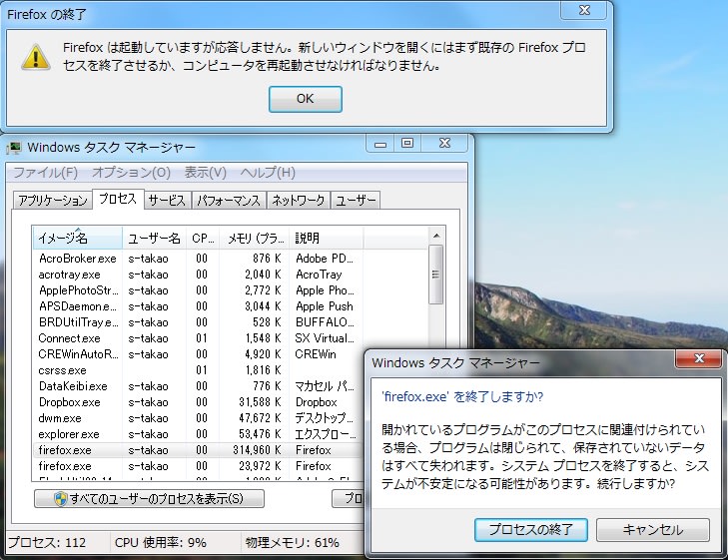Image resolution: width=728 pixels, height=560 pixels.
Task: Sort by ユーザー名 column header
Action: tap(154, 238)
